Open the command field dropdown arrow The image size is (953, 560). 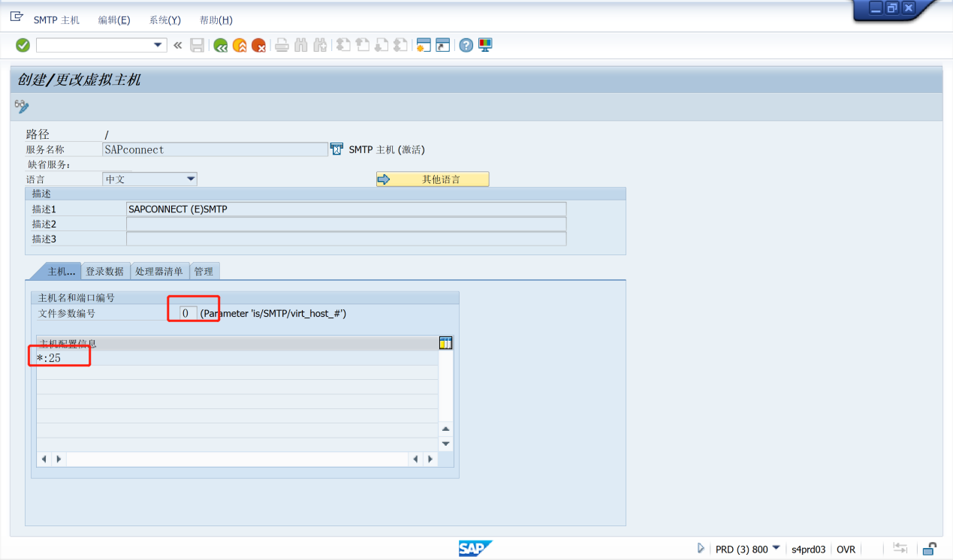(158, 45)
